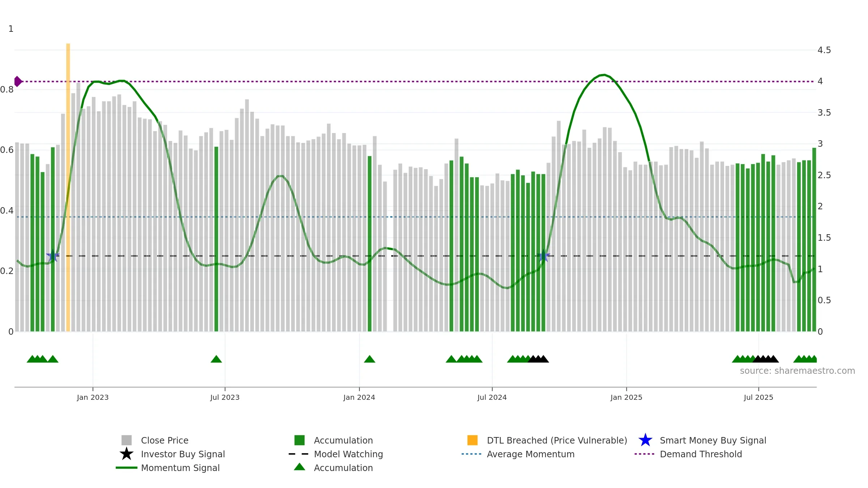868x488 pixels.
Task: Click the green triangle marker near Jan 2024
Action: click(x=370, y=359)
